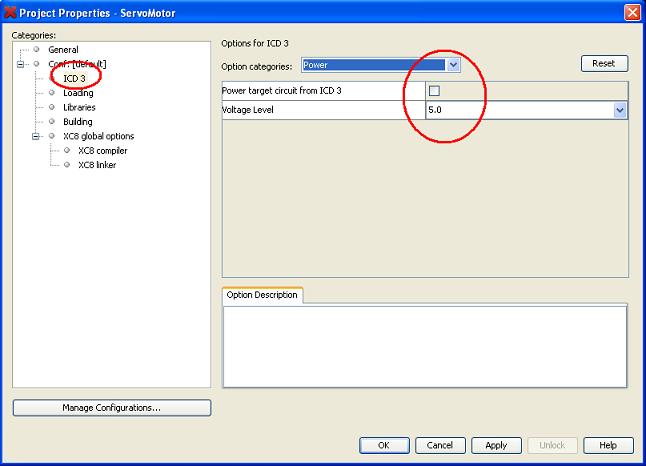Open the Building category
The height and width of the screenshot is (466, 646).
point(77,122)
